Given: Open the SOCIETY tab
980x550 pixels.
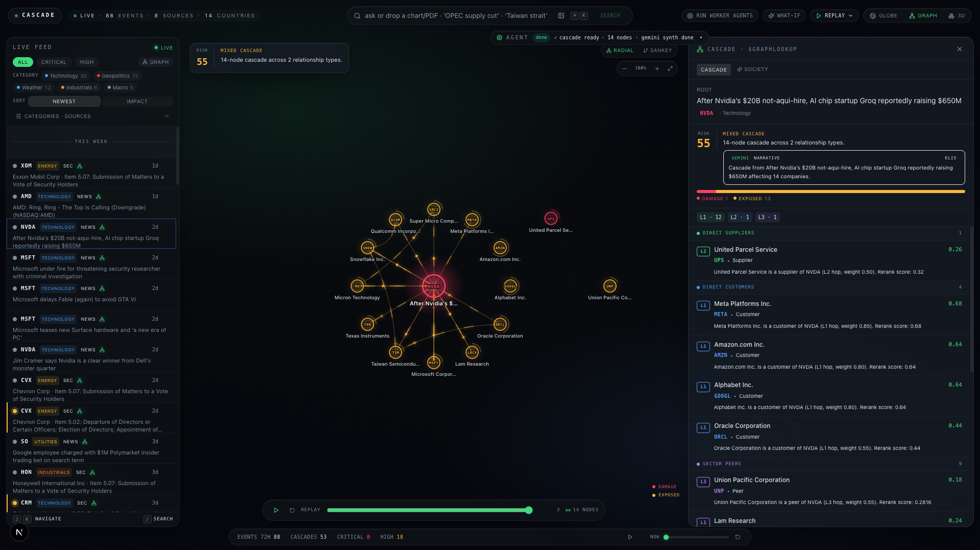Looking at the screenshot, I should coord(752,69).
